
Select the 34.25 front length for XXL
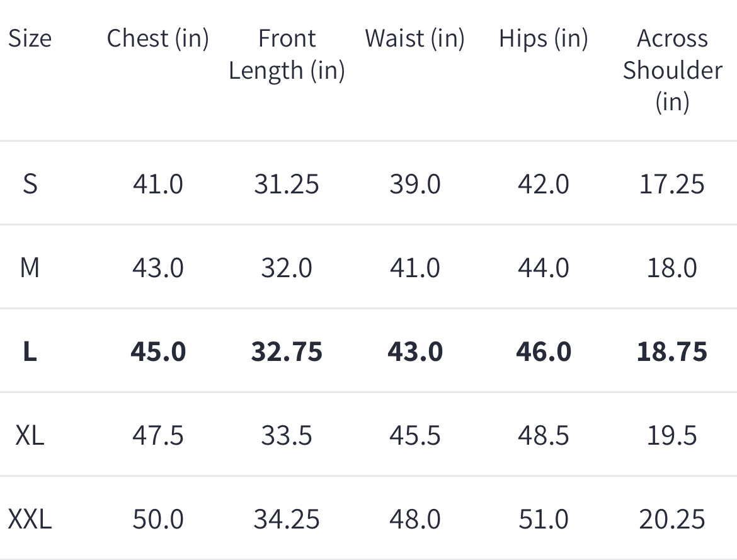pyautogui.click(x=287, y=520)
